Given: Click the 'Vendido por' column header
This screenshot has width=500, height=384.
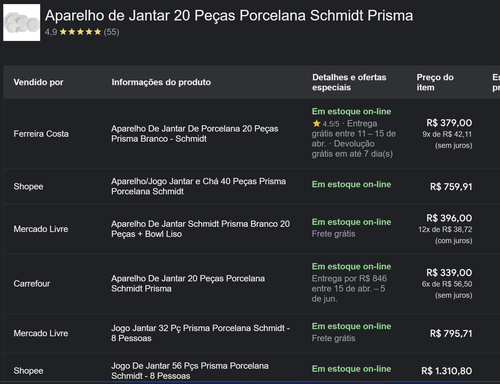Looking at the screenshot, I should [38, 82].
